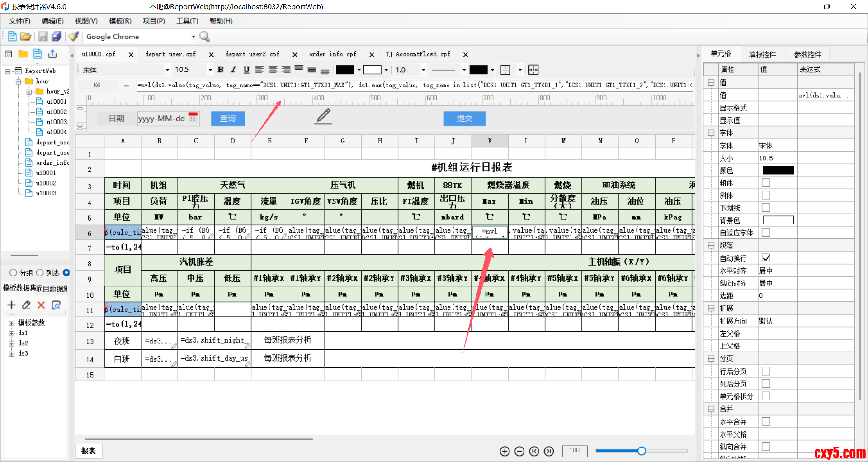Screen dimensions: 868x462
Task: Select the 分组 radio button
Action: (x=14, y=273)
